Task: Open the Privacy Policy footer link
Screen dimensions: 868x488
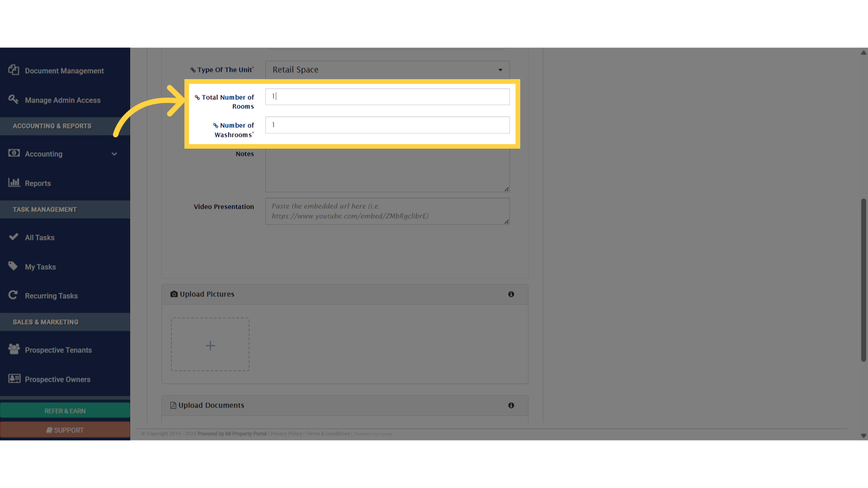Action: tap(286, 434)
